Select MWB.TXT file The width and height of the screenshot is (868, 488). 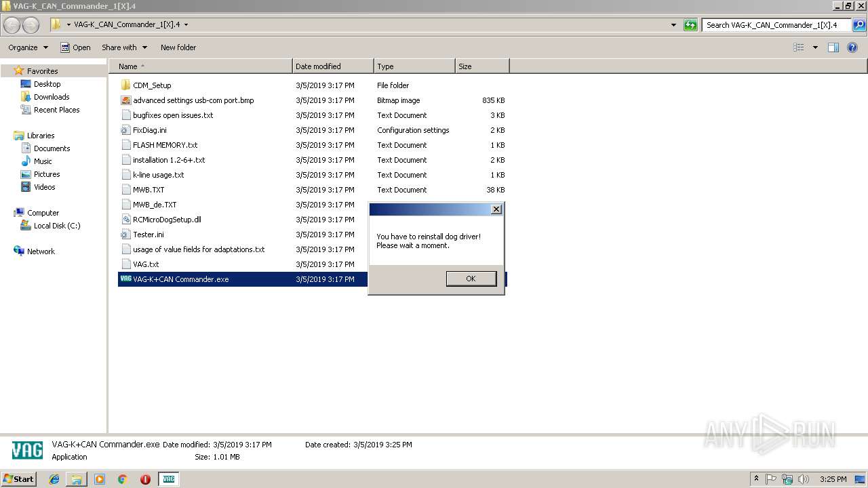pos(149,190)
